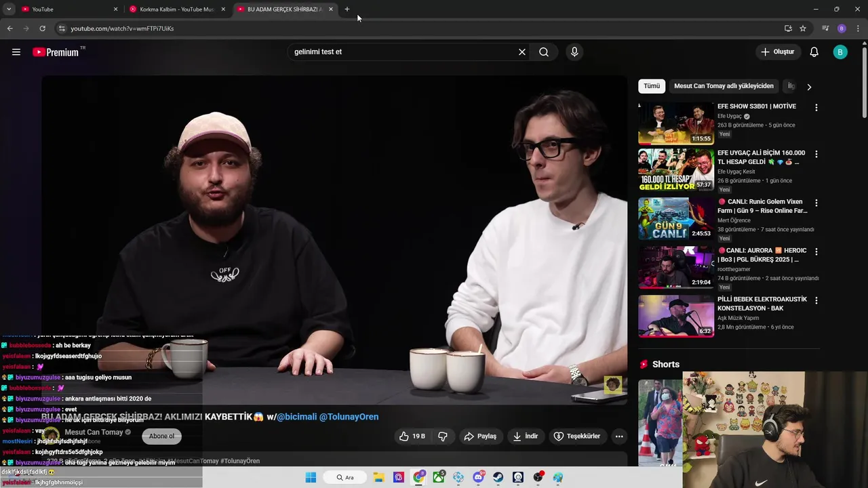
Task: Open Chrome profile B avatar
Action: click(842, 28)
